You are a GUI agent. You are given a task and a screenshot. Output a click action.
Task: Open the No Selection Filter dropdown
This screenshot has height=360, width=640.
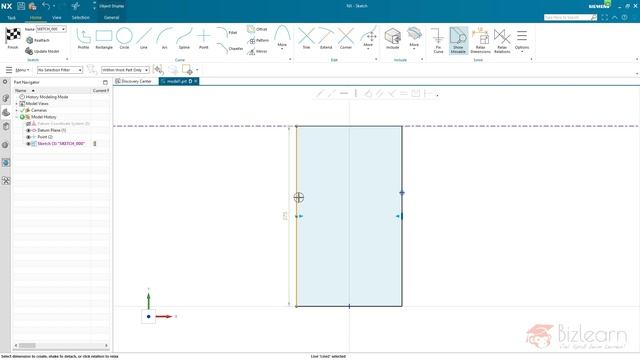60,70
